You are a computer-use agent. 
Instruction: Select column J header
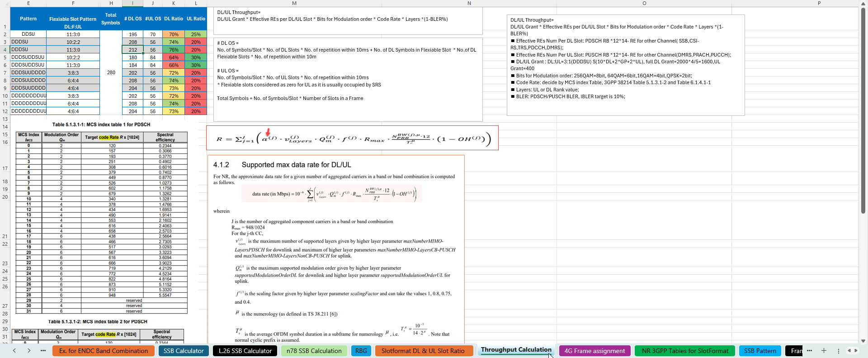pyautogui.click(x=153, y=3)
